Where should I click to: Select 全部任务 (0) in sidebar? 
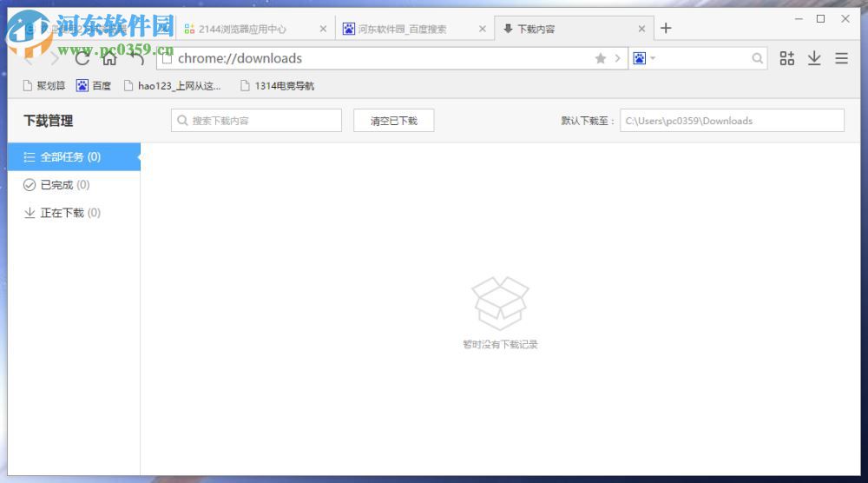74,156
